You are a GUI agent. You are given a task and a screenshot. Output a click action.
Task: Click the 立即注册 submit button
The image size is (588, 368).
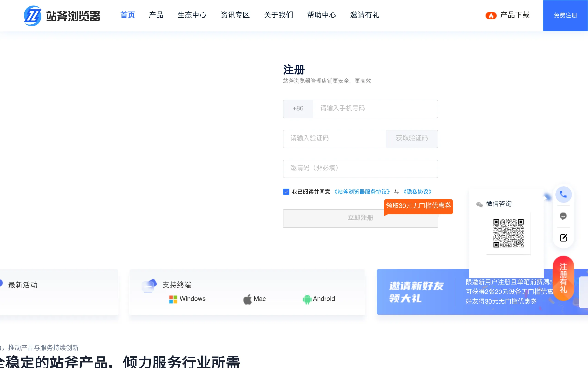(x=360, y=218)
